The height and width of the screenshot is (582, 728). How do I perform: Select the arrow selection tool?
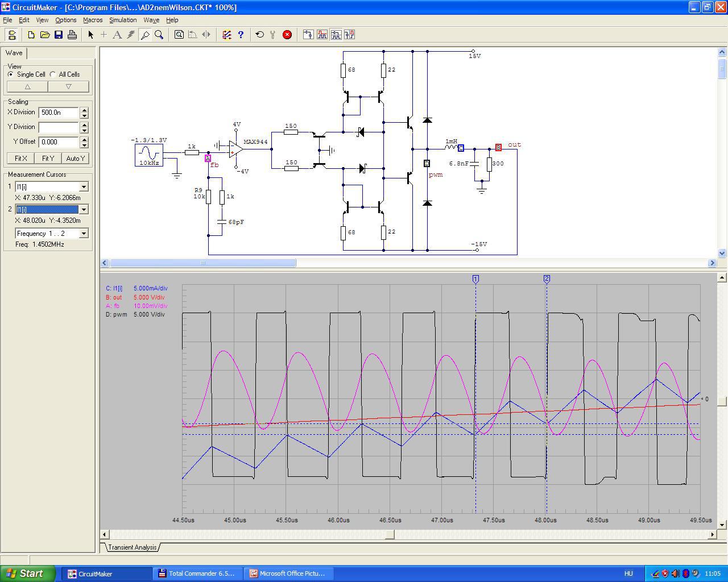click(x=90, y=35)
